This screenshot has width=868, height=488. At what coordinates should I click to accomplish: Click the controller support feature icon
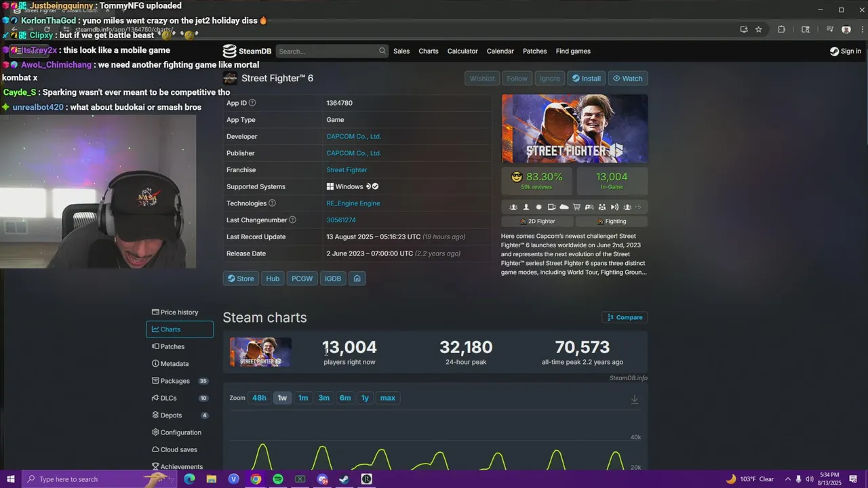pos(589,207)
